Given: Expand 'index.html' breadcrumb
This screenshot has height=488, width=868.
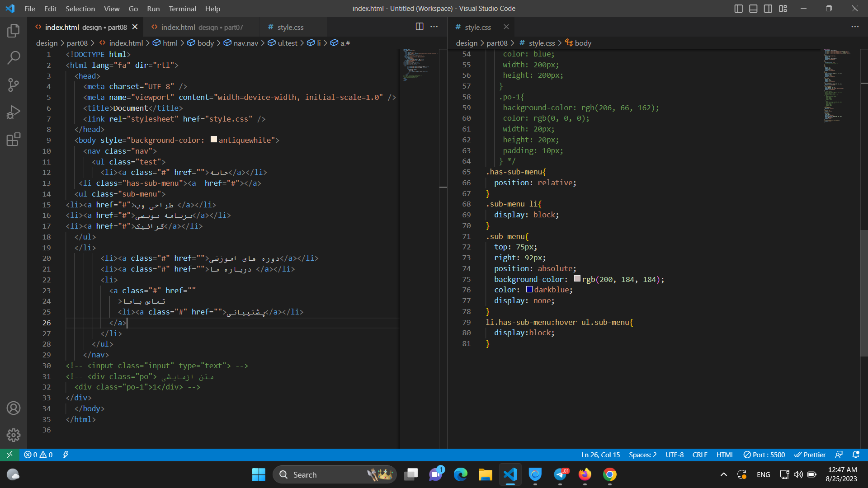Looking at the screenshot, I should pos(121,43).
